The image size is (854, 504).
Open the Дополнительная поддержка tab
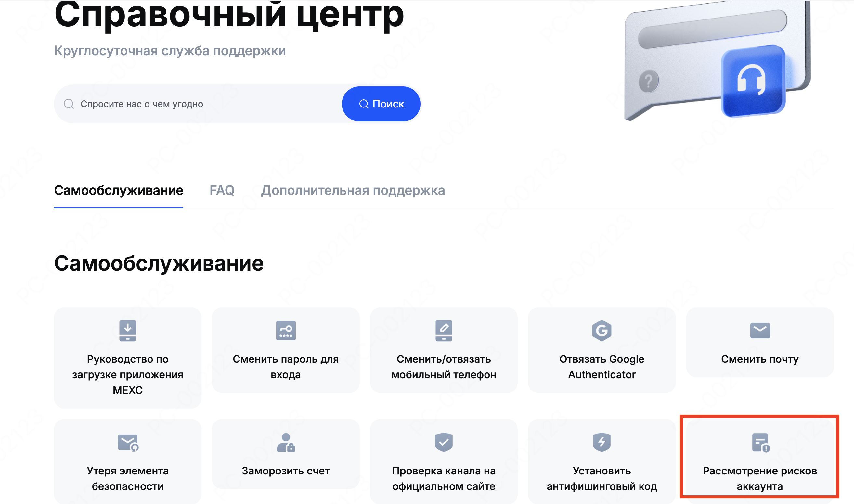353,190
